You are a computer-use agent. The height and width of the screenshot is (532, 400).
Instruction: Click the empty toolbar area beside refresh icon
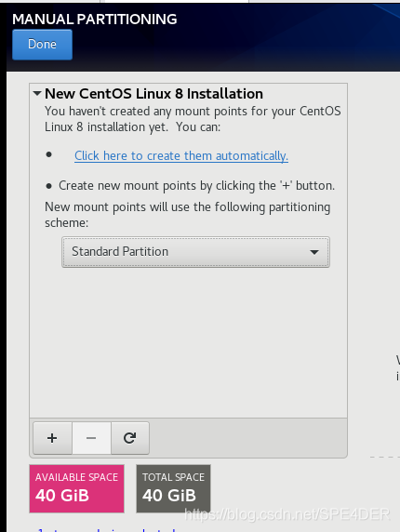point(247,438)
